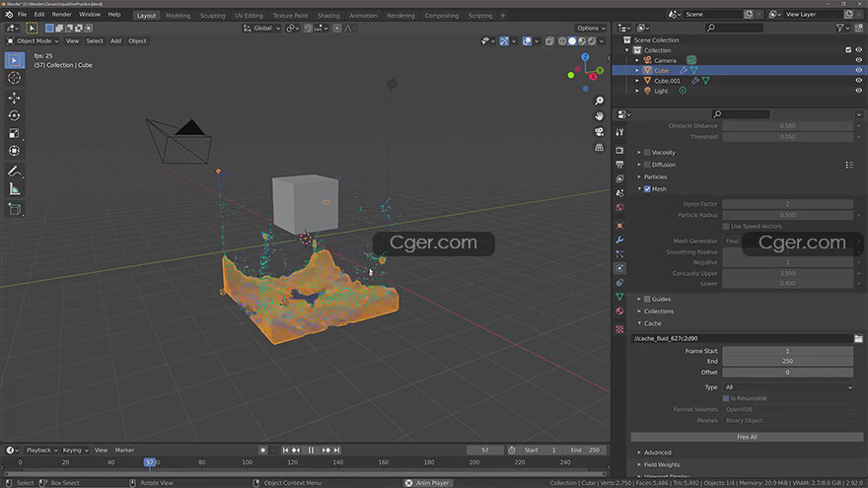Toggle the Diffusion checkbox
The width and height of the screenshot is (868, 488).
tap(647, 165)
